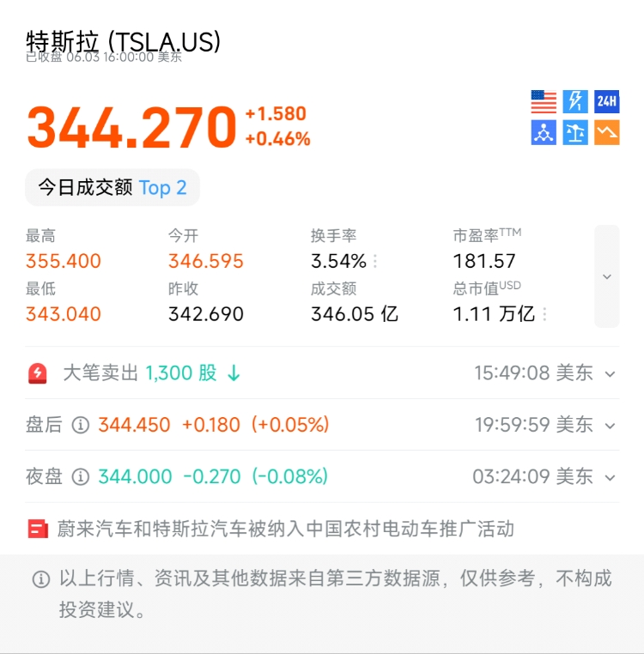Click the blue 24H trading icon
644x654 pixels.
(607, 102)
